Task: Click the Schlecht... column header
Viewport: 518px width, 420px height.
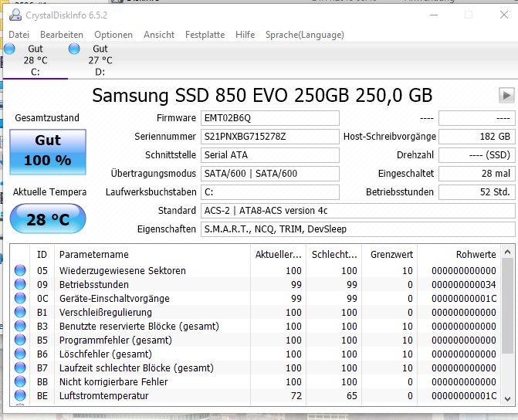Action: pyautogui.click(x=334, y=255)
